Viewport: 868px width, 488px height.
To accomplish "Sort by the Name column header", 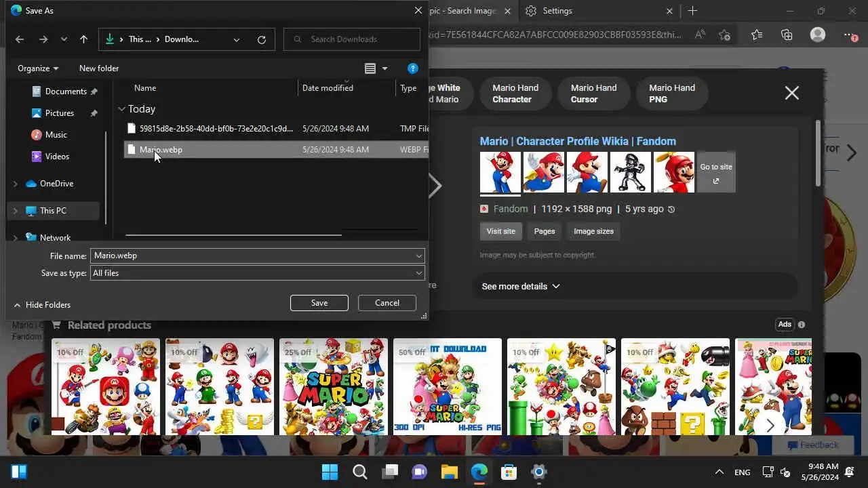I will [x=145, y=88].
